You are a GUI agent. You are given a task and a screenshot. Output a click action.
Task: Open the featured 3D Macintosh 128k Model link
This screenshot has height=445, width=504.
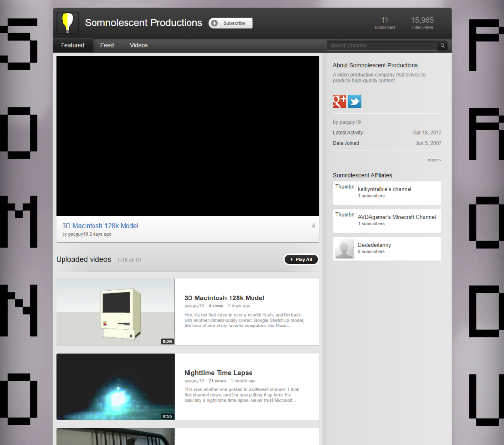tap(100, 226)
